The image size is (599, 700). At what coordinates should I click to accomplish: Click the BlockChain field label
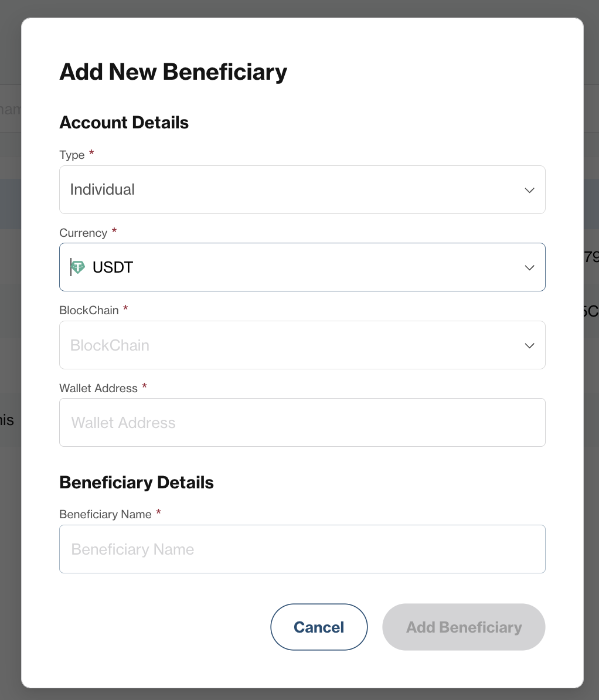click(x=89, y=310)
